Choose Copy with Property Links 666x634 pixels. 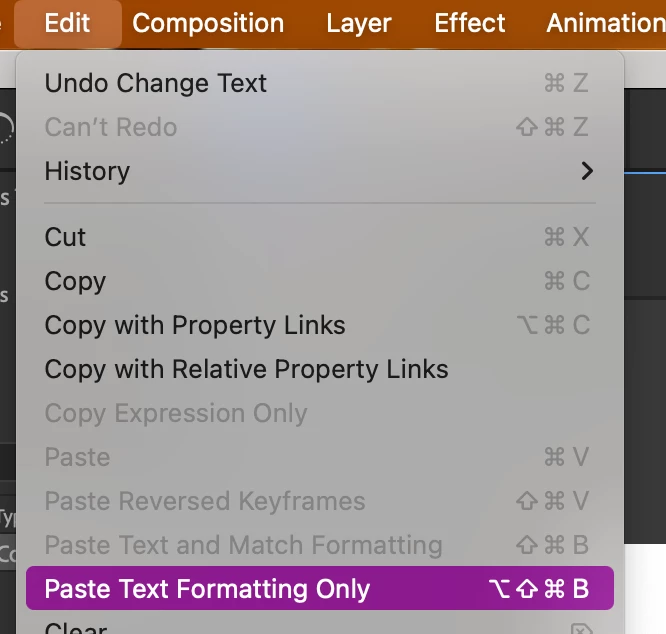[320, 325]
